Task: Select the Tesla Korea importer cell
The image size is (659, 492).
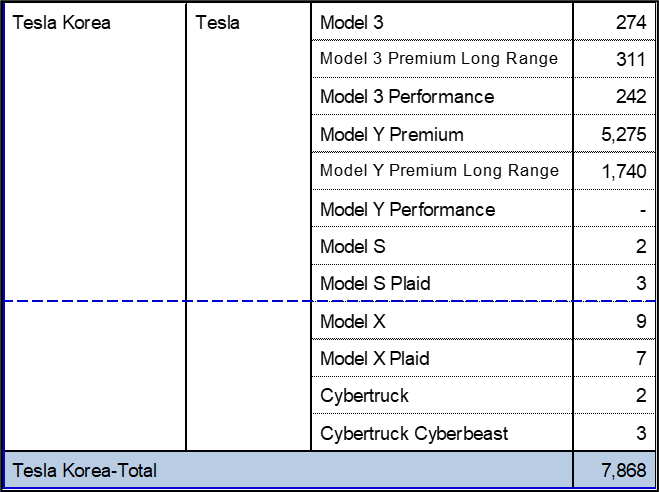Action: click(x=95, y=227)
